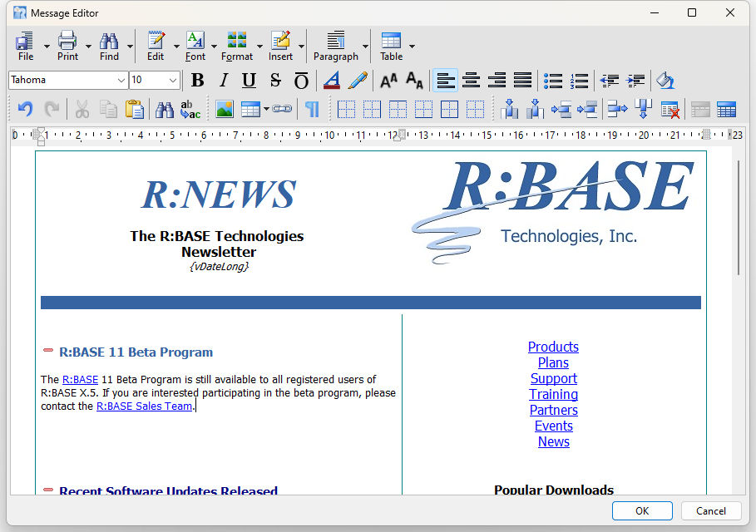The image size is (756, 532).
Task: Open the small arrow beside insert-table icon
Action: coord(266,110)
